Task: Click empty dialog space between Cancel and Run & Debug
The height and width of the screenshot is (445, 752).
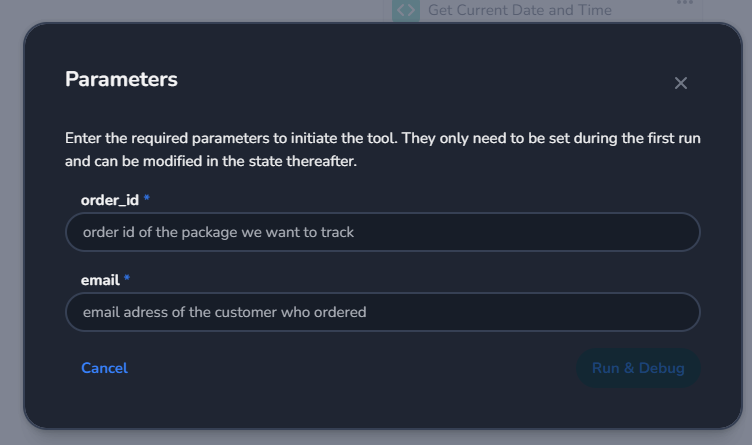Action: point(350,368)
